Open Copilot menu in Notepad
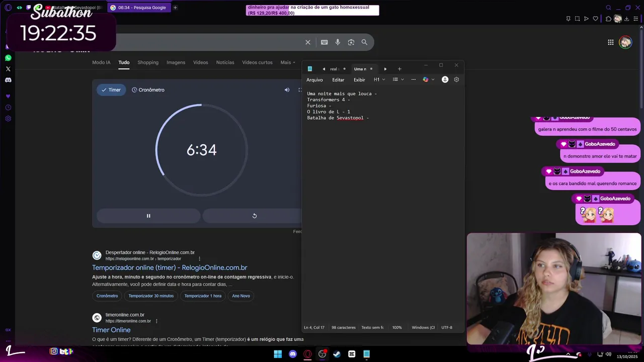The image size is (644, 362). click(x=428, y=79)
